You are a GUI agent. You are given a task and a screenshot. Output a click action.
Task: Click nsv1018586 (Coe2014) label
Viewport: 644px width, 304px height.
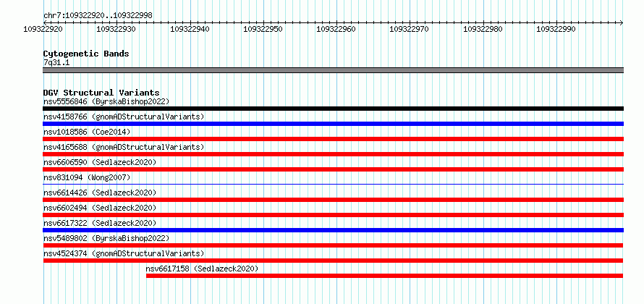[87, 132]
